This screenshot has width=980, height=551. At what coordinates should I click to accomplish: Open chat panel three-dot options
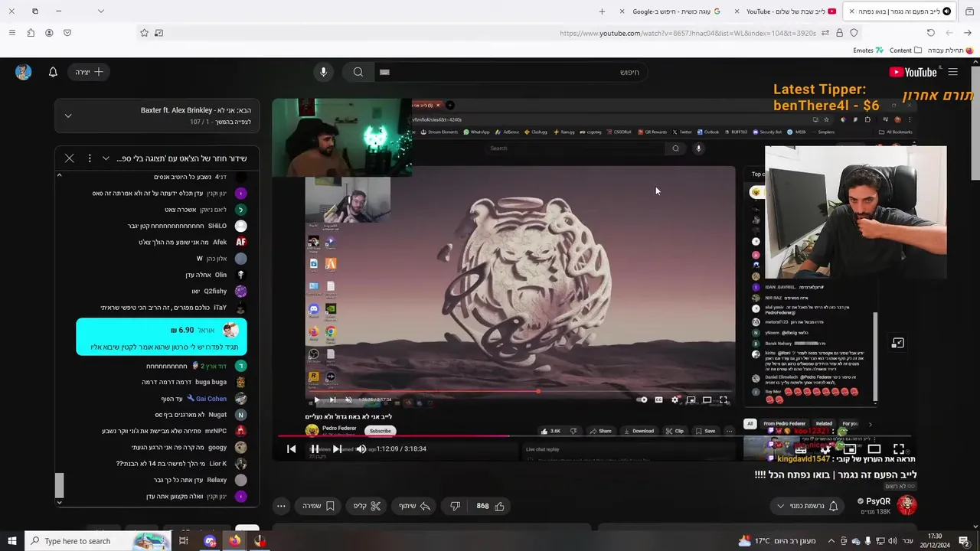pyautogui.click(x=90, y=158)
